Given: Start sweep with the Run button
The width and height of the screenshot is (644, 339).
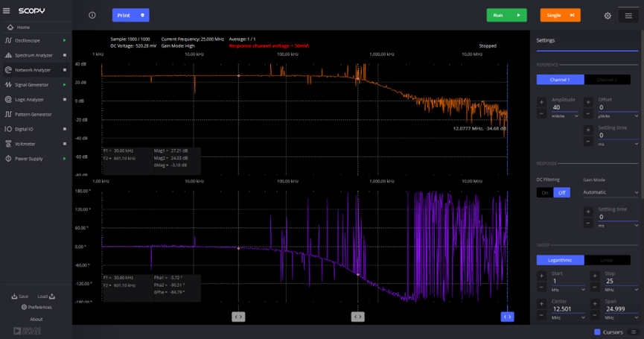Looking at the screenshot, I should point(506,15).
